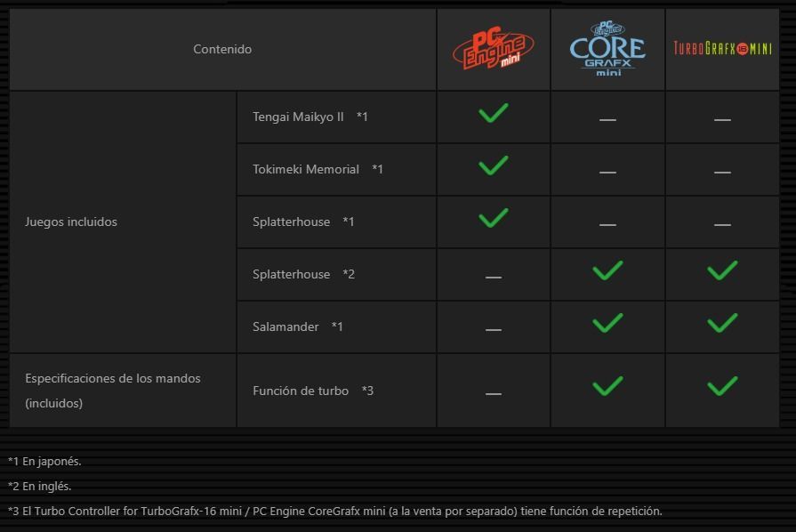796x532 pixels.
Task: Select the Contenido header cell
Action: (x=222, y=50)
